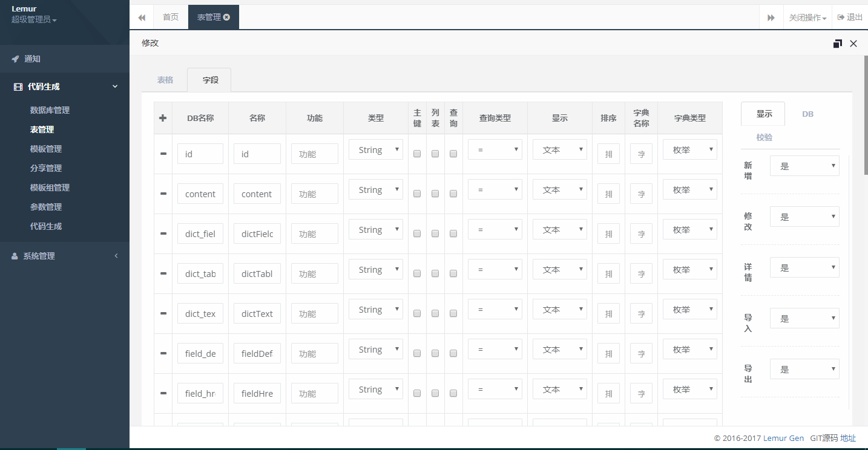
Task: Click the DB名称 input for content row
Action: [x=200, y=194]
